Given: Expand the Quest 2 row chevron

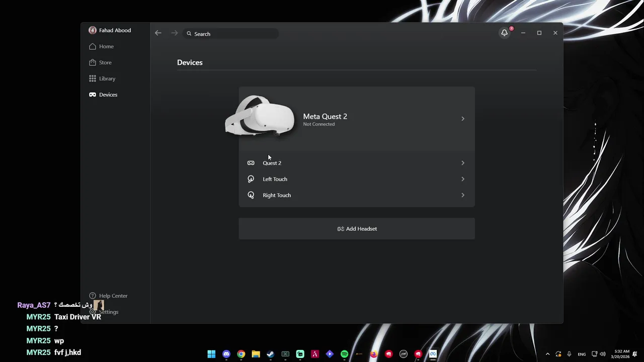Looking at the screenshot, I should tap(463, 163).
